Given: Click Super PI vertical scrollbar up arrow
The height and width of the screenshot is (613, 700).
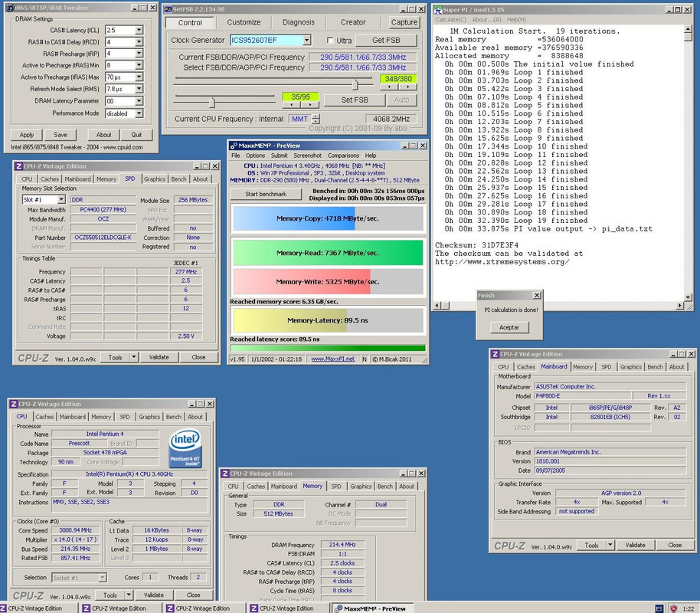Looking at the screenshot, I should pyautogui.click(x=688, y=29).
